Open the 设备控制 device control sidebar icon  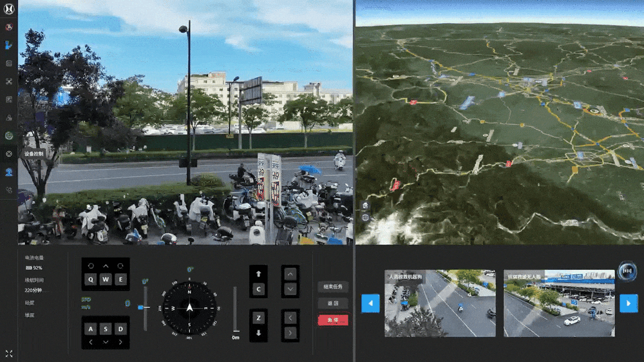tap(9, 154)
